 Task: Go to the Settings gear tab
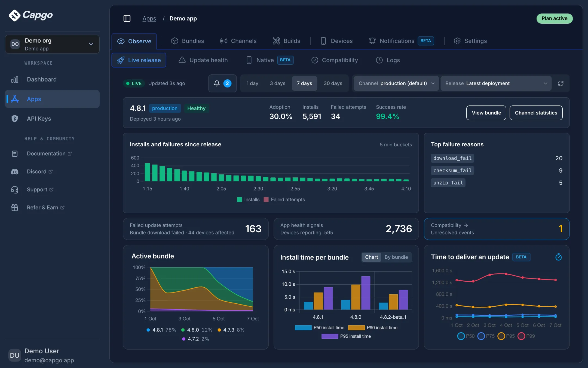pyautogui.click(x=470, y=41)
